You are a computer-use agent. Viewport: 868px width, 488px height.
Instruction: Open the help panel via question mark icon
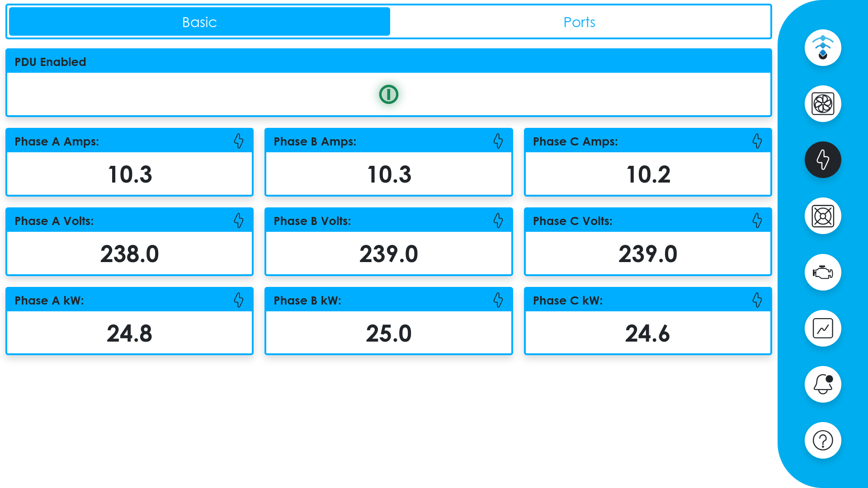click(823, 440)
